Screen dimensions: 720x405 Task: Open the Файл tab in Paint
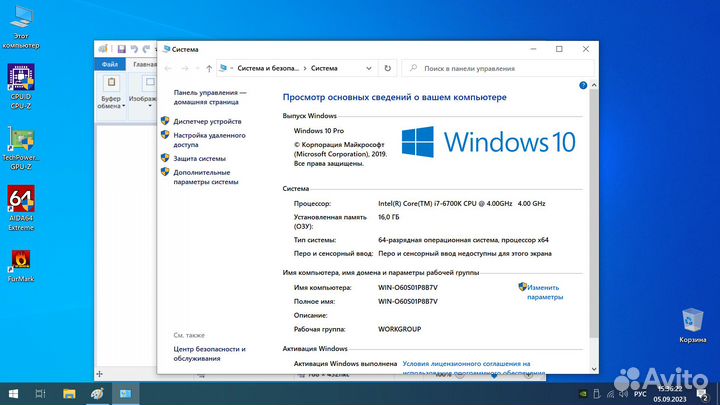(110, 64)
